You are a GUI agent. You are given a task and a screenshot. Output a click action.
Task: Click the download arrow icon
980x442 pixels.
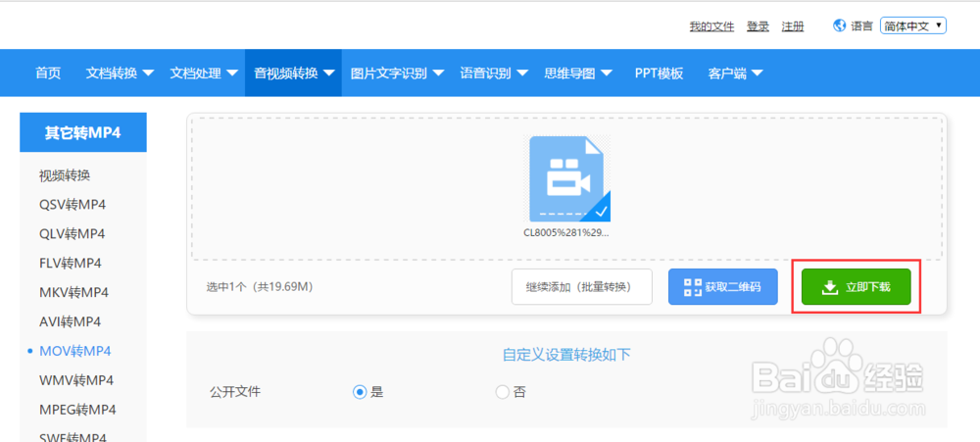coord(829,287)
